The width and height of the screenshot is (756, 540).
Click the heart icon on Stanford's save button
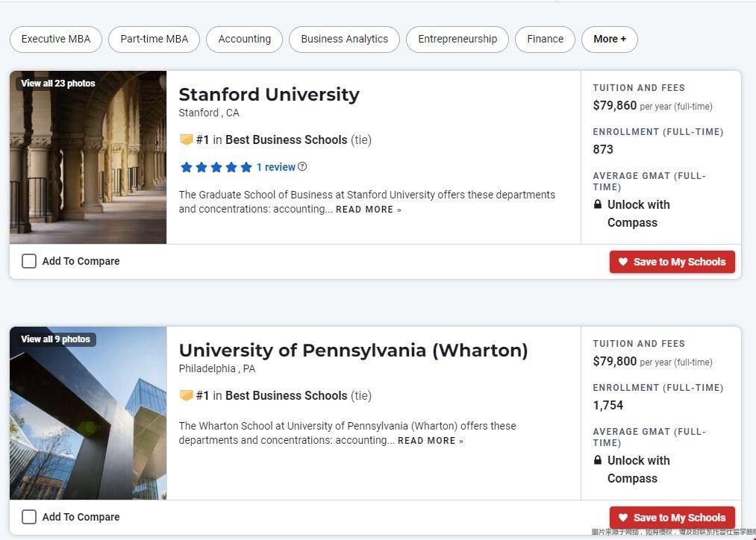tap(623, 262)
